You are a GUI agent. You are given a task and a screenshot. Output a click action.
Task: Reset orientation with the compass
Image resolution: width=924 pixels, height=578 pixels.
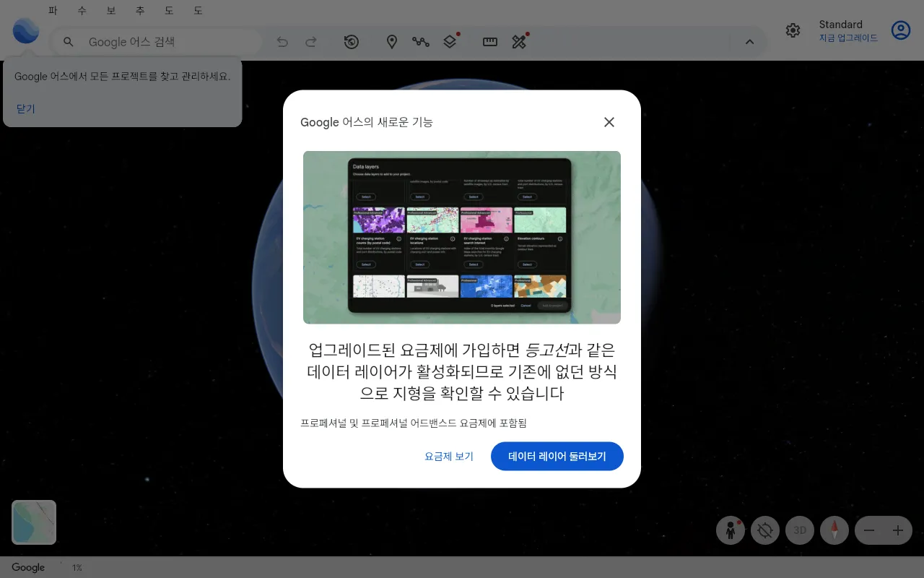834,530
